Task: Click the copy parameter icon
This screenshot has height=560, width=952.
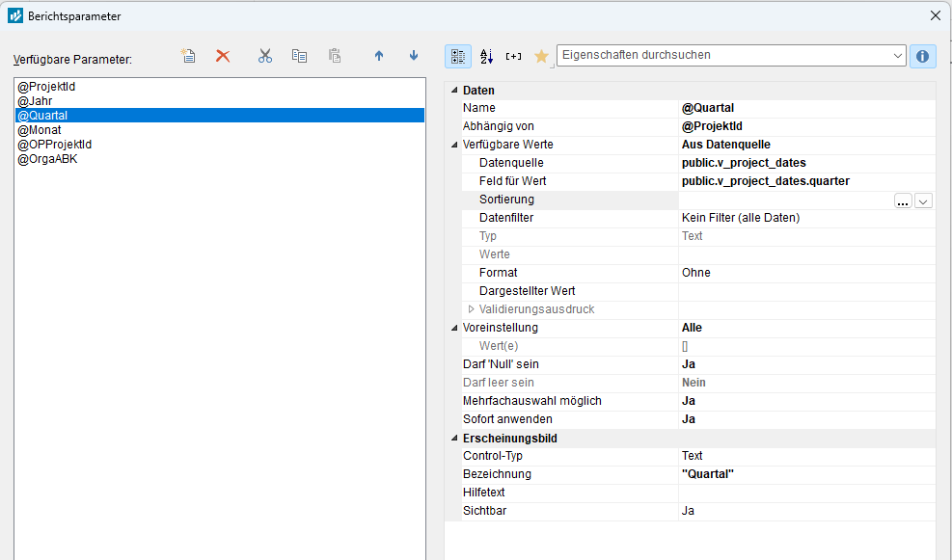Action: point(300,56)
